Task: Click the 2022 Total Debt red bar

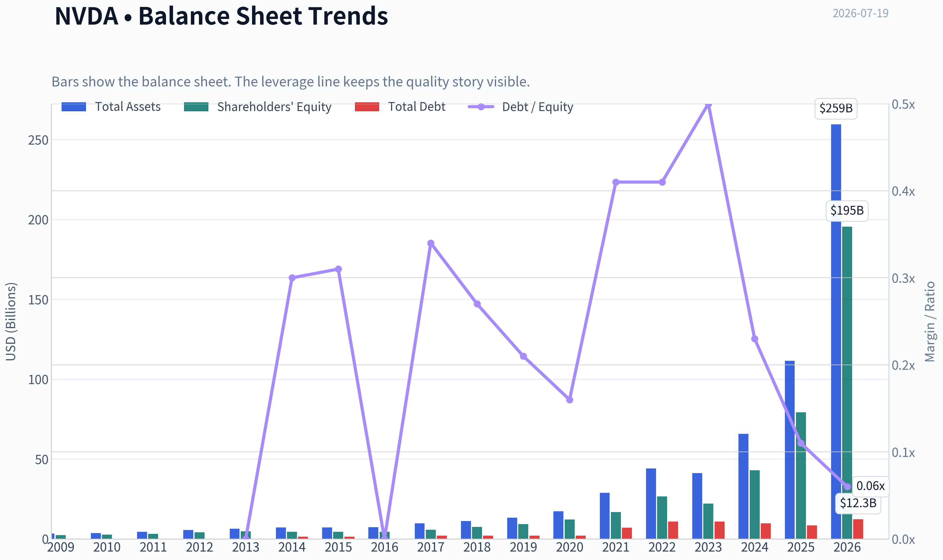Action: 673,530
